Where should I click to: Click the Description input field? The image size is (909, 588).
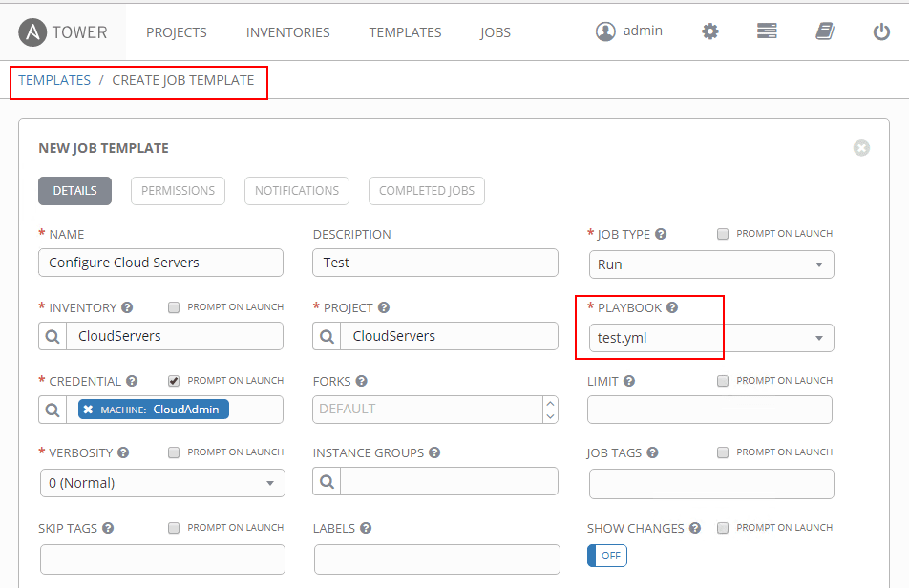pos(435,262)
